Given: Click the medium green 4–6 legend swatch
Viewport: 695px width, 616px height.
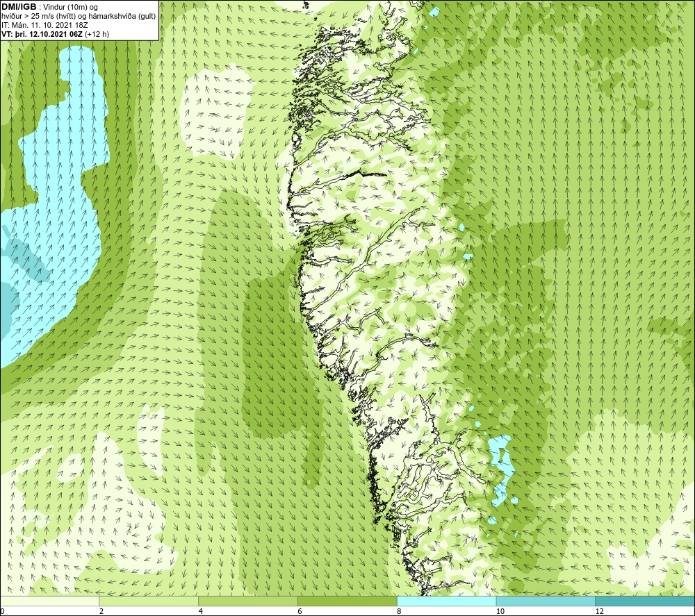Looking at the screenshot, I should 248,601.
